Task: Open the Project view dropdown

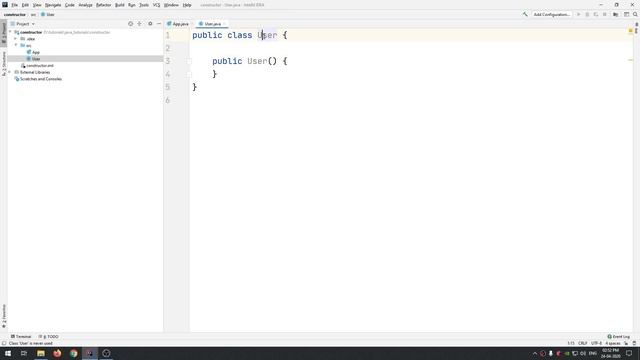Action: click(23, 24)
